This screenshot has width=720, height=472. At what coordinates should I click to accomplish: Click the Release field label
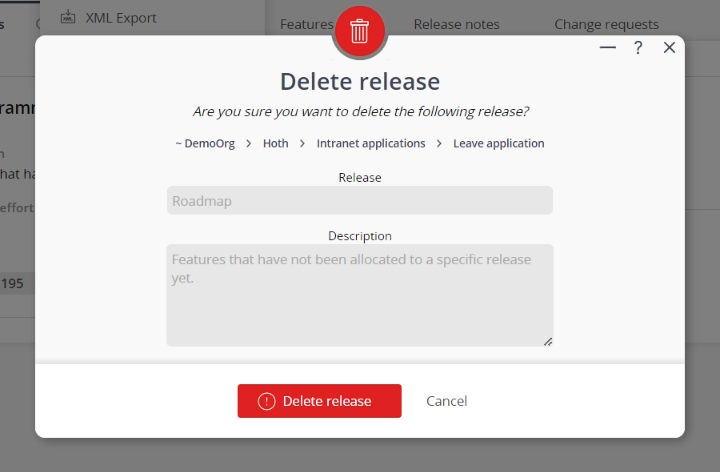[360, 178]
